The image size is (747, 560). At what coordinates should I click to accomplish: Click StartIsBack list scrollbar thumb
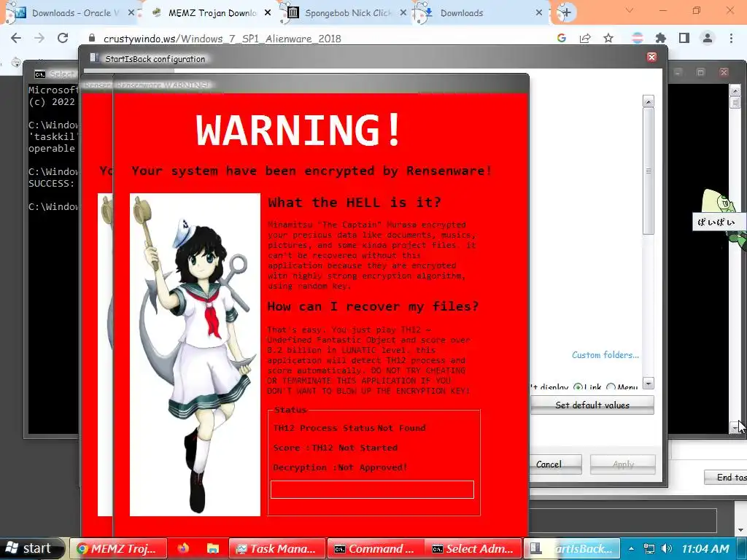click(x=648, y=171)
